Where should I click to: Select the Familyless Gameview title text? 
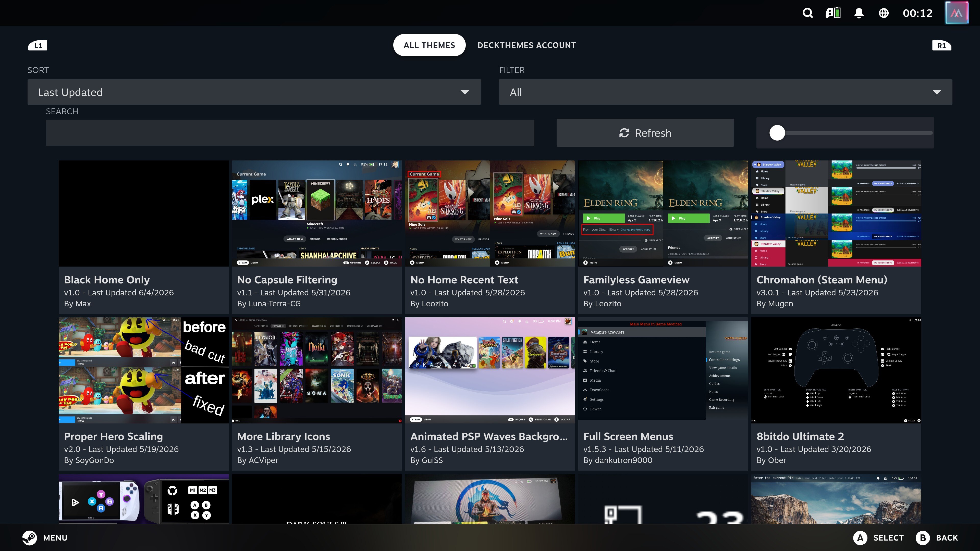click(636, 280)
